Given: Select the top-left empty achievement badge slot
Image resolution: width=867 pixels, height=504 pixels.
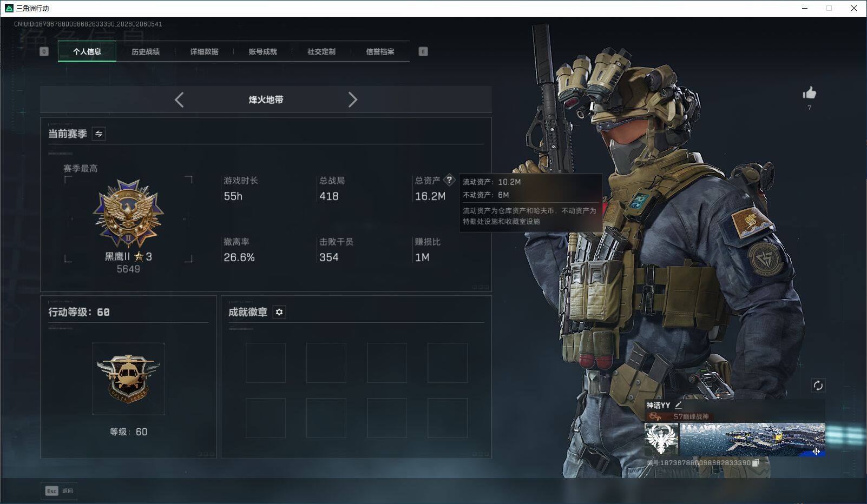Looking at the screenshot, I should (266, 363).
